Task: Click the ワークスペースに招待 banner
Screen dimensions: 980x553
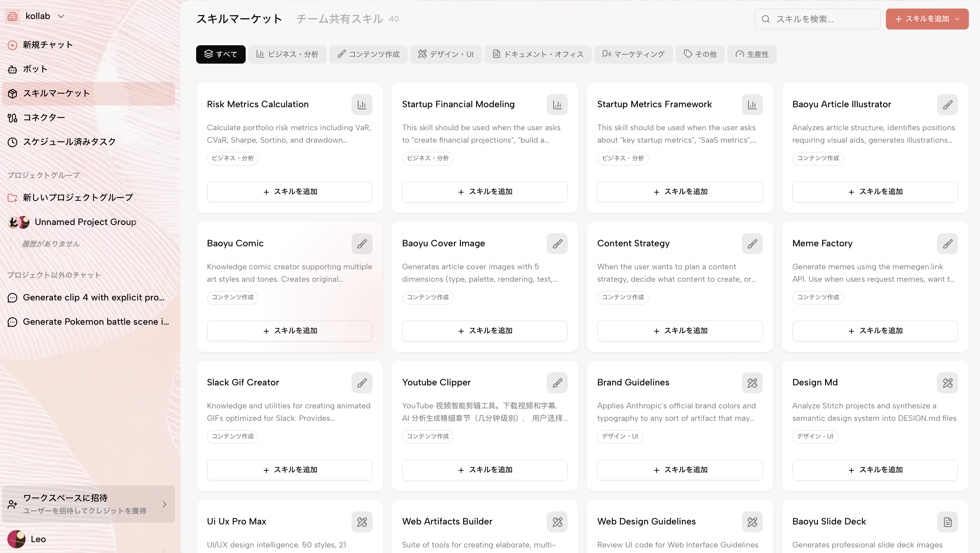Action: [88, 504]
